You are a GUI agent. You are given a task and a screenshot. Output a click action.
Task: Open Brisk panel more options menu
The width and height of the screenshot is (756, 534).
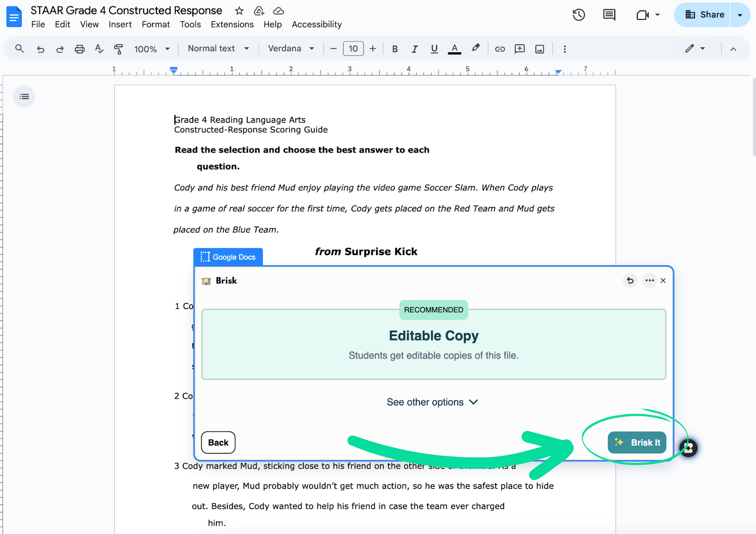click(650, 281)
